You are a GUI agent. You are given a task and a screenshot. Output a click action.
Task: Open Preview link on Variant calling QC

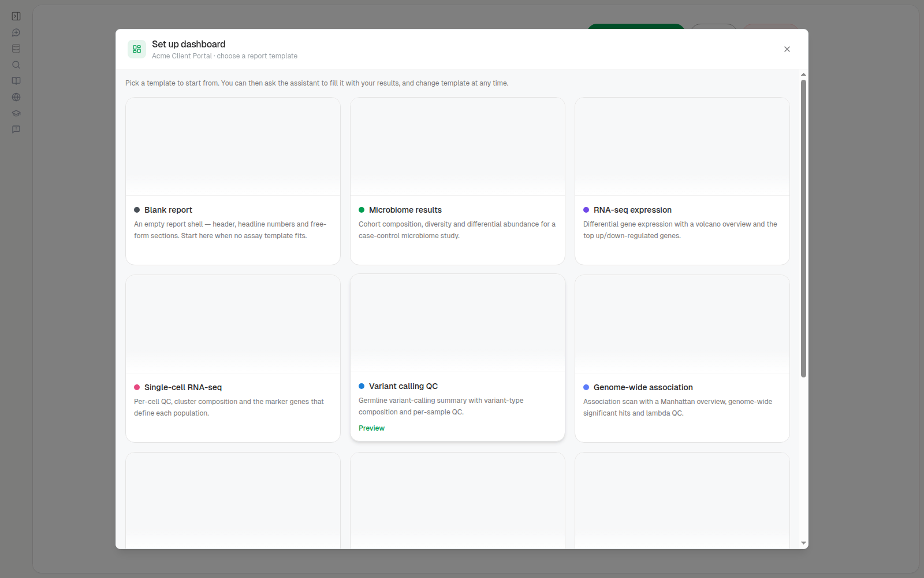coord(371,428)
